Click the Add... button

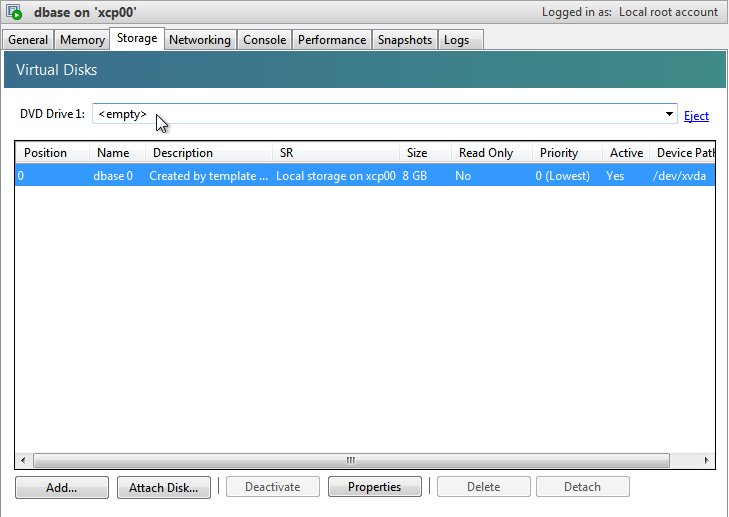coord(62,487)
